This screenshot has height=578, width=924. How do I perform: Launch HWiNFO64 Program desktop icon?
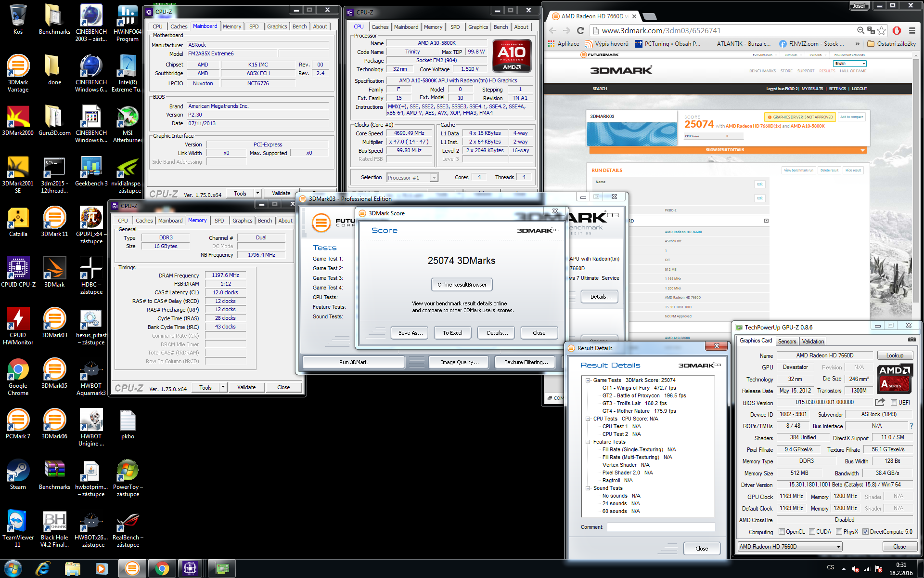(128, 23)
